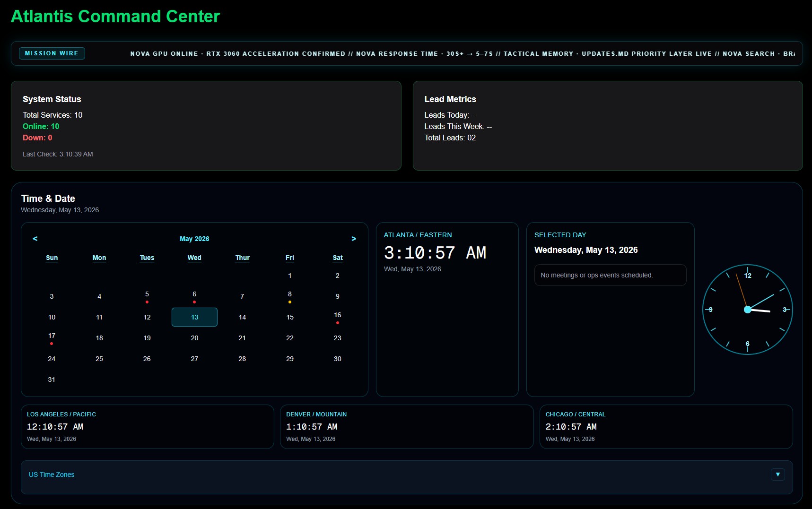Click the Mission Wire badge
Screen dimensions: 812x509
pos(52,53)
